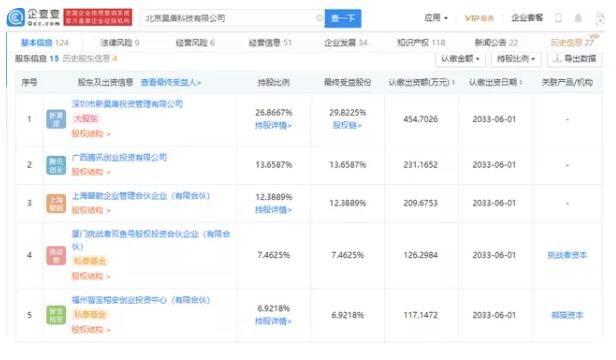
Task: Click the 导出数据 export button
Action: pos(574,59)
